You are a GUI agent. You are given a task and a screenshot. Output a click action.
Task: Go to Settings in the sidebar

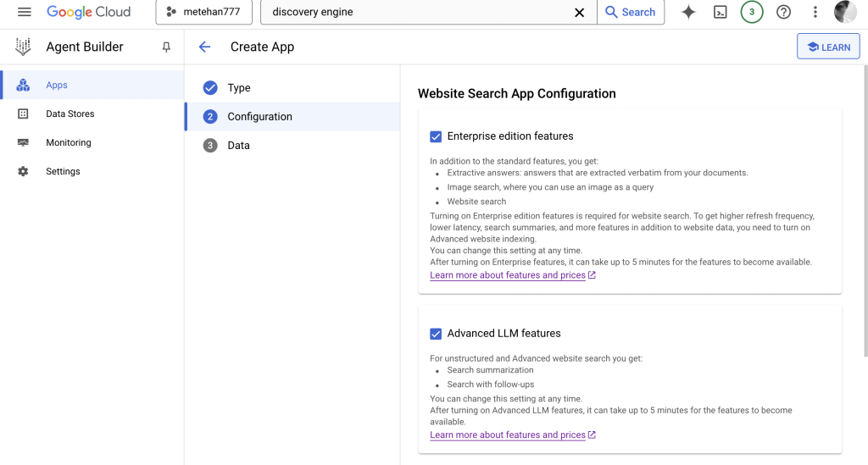pos(63,171)
